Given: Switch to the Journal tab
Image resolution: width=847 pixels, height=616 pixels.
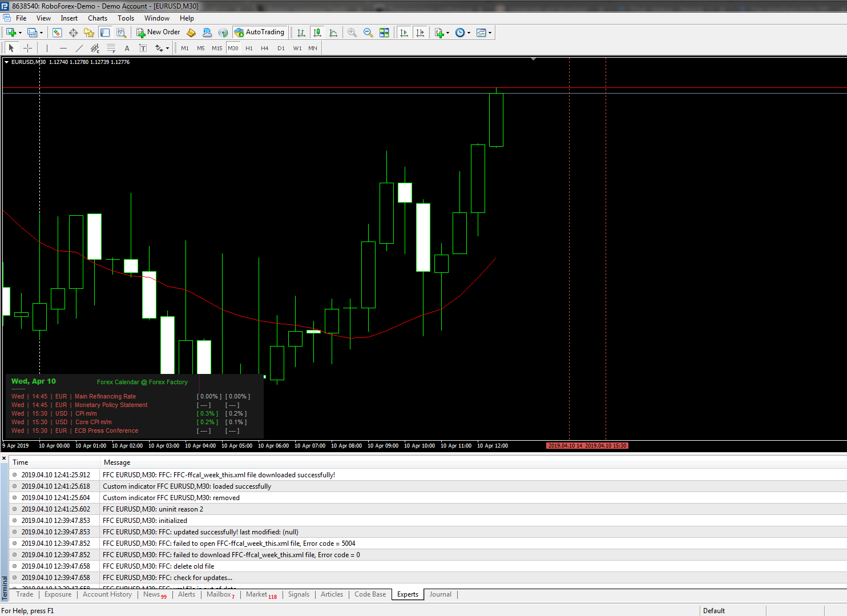Looking at the screenshot, I should point(440,594).
